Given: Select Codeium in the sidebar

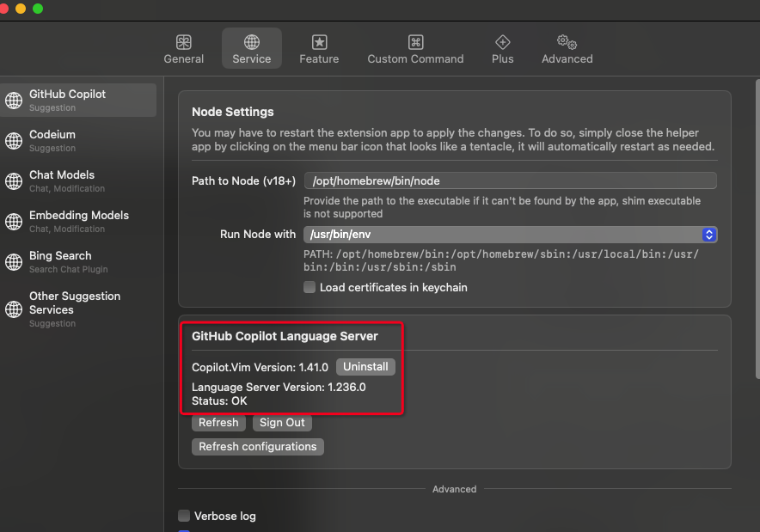Looking at the screenshot, I should [78, 140].
